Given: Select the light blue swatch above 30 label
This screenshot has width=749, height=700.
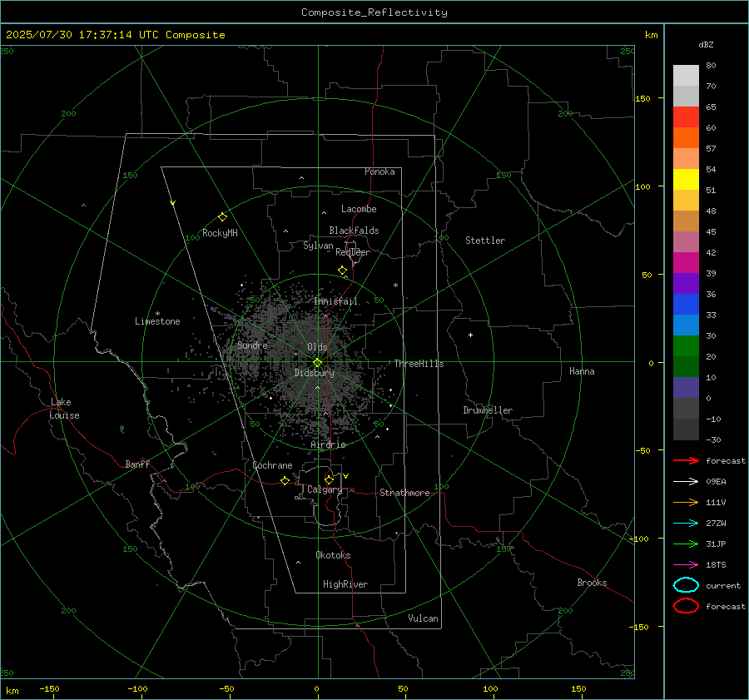Looking at the screenshot, I should [x=686, y=325].
